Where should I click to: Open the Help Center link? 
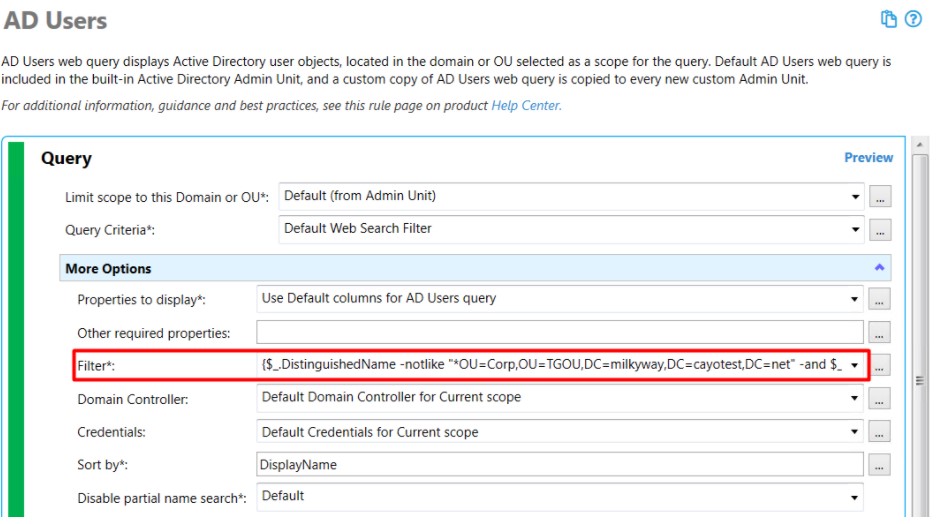[x=526, y=106]
